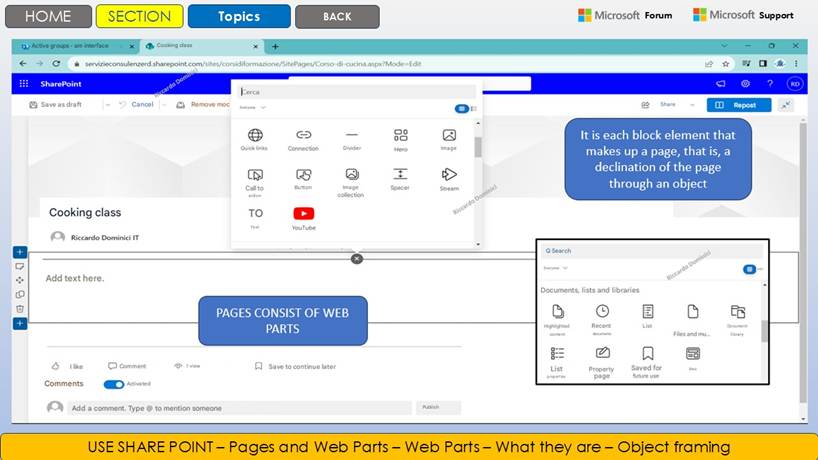Viewport: 818px width, 460px height.
Task: Delete the section using the trash icon
Action: point(20,309)
